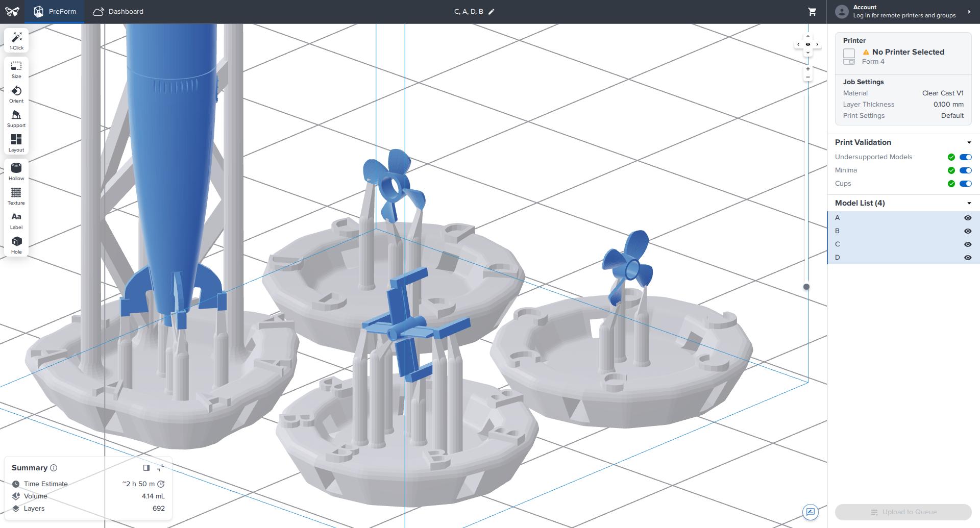Collapse the Model List section

pos(969,203)
